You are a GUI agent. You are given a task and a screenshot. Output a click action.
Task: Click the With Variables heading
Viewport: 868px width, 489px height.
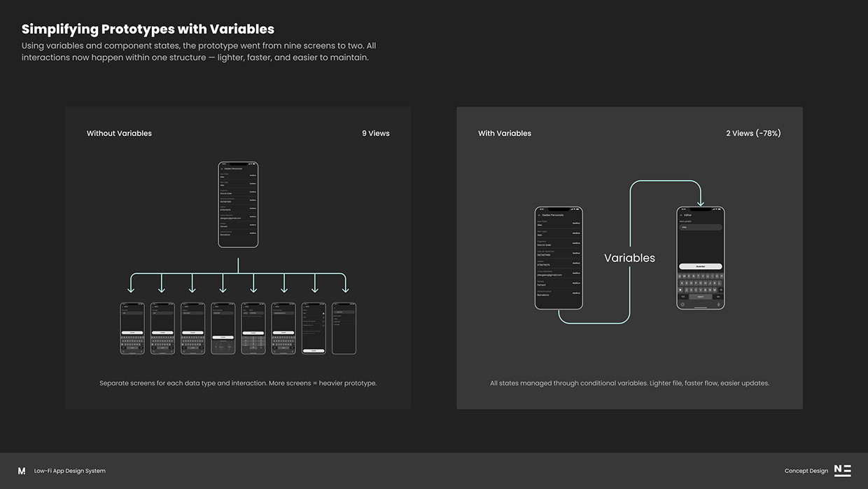505,133
